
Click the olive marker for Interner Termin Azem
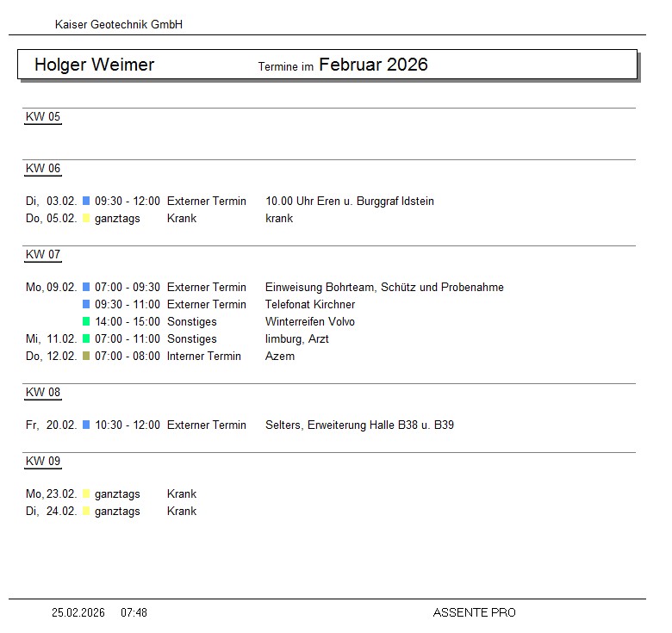tap(86, 356)
